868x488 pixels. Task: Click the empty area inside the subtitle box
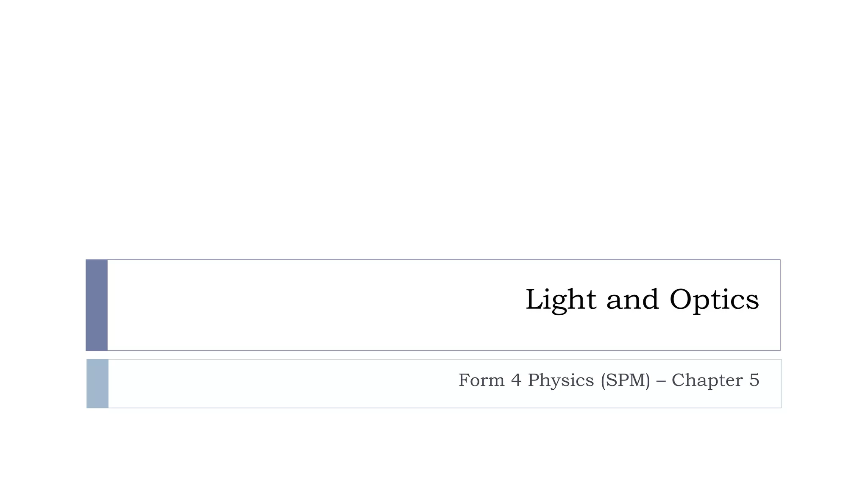[275, 384]
